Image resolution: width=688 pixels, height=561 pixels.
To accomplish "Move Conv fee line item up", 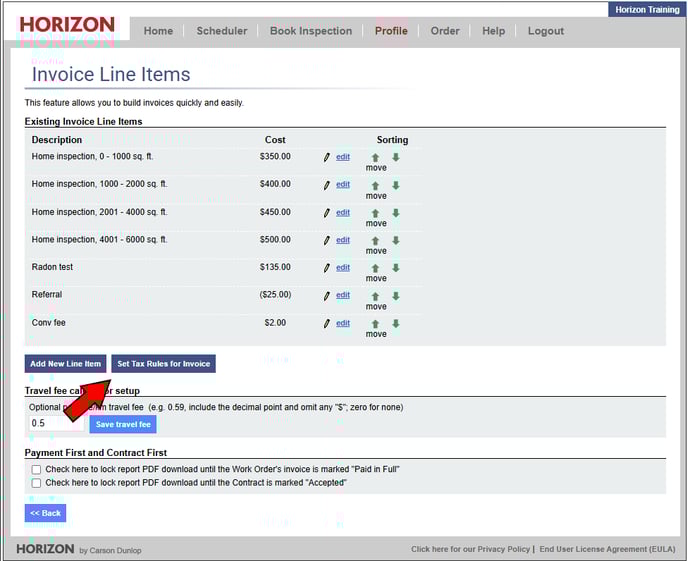I will click(x=375, y=324).
